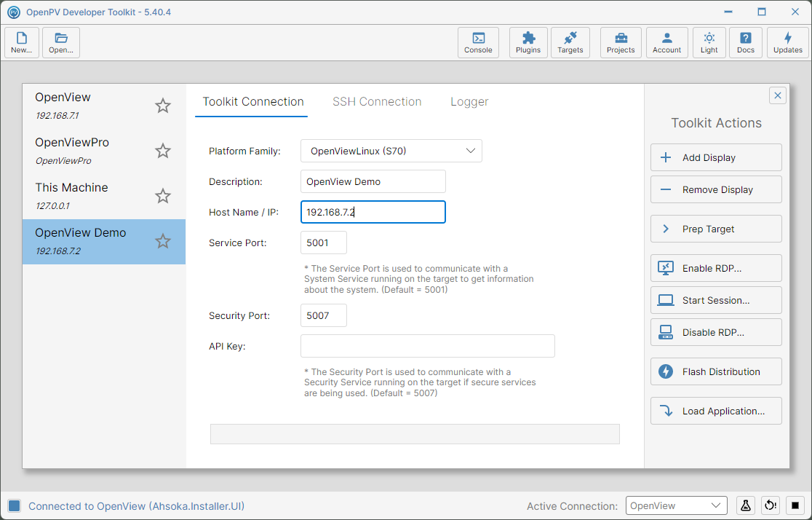Click the Prep Target button

(716, 229)
